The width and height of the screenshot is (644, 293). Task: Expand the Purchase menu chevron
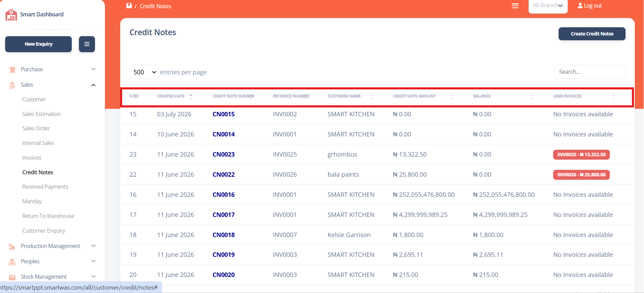pos(93,69)
